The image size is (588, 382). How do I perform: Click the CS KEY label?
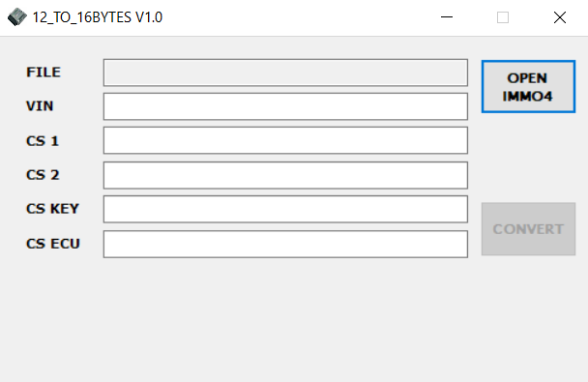coord(52,209)
